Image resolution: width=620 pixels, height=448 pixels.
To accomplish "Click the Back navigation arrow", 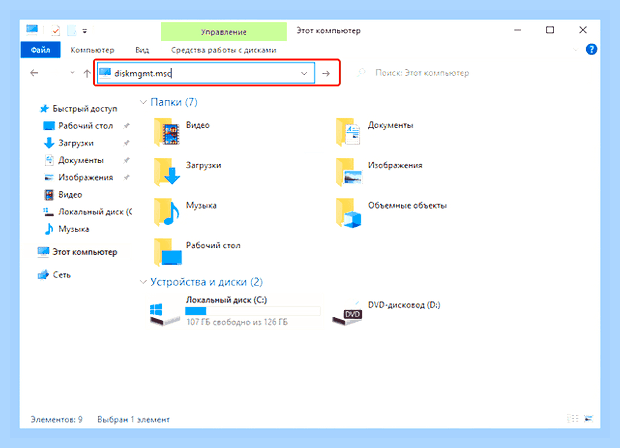I will (x=34, y=73).
